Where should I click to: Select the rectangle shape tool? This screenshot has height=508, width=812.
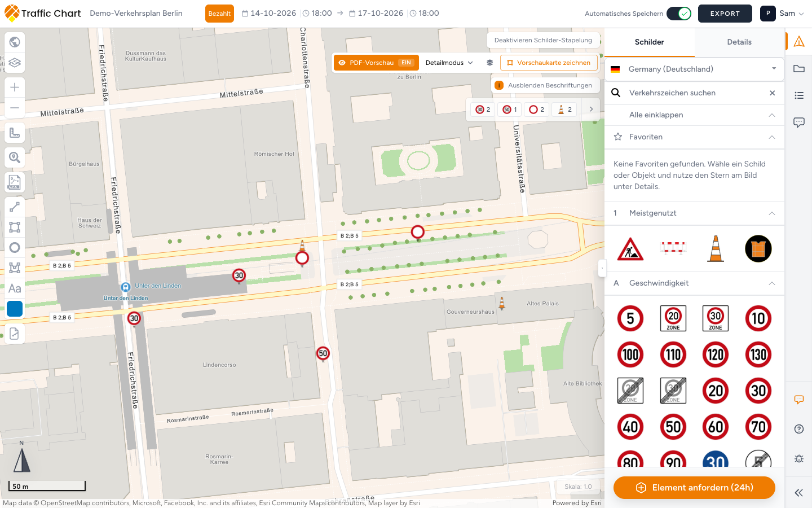pos(15,227)
